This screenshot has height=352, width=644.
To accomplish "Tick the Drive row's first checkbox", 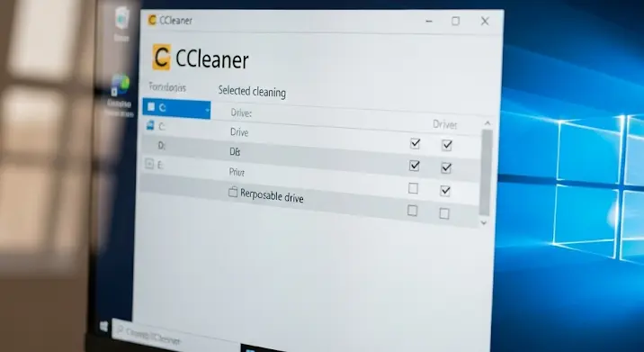I will (x=415, y=143).
